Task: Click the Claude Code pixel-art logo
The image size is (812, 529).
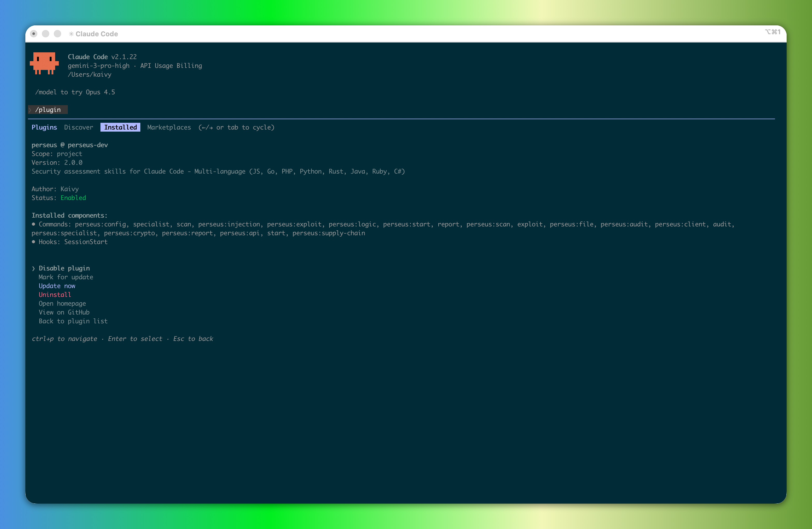Action: tap(45, 63)
